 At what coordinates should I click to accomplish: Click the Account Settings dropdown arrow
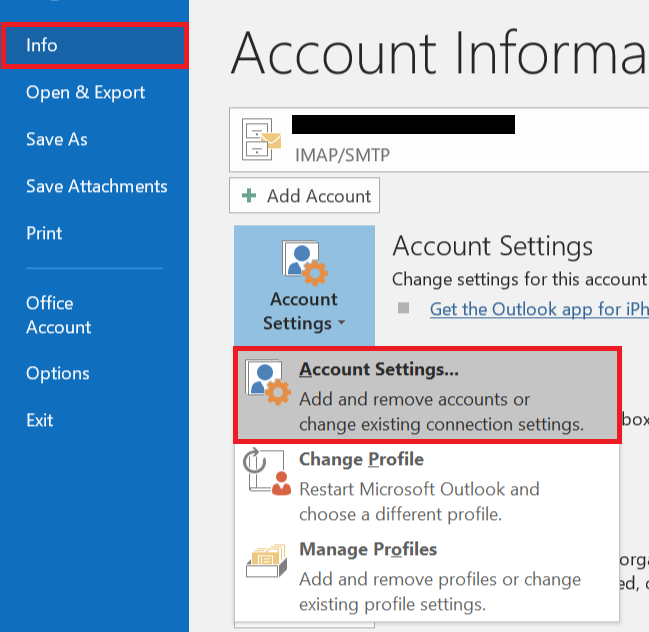point(341,322)
